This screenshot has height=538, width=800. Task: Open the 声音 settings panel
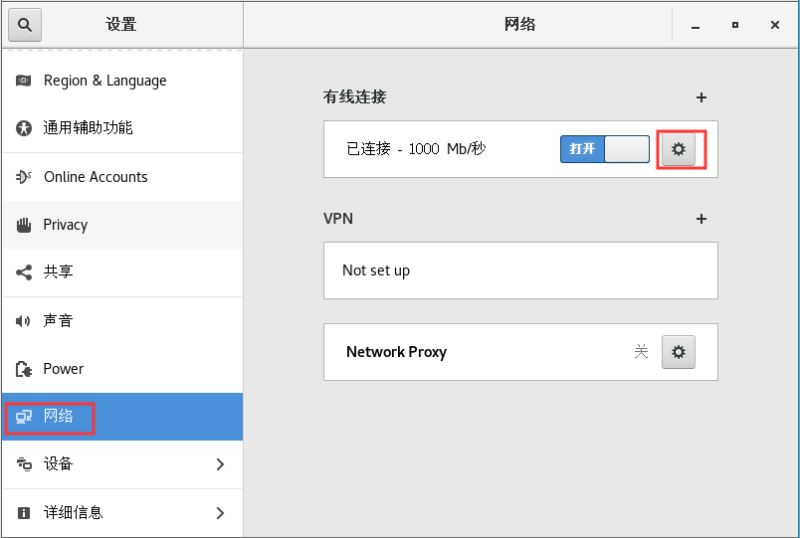point(58,321)
